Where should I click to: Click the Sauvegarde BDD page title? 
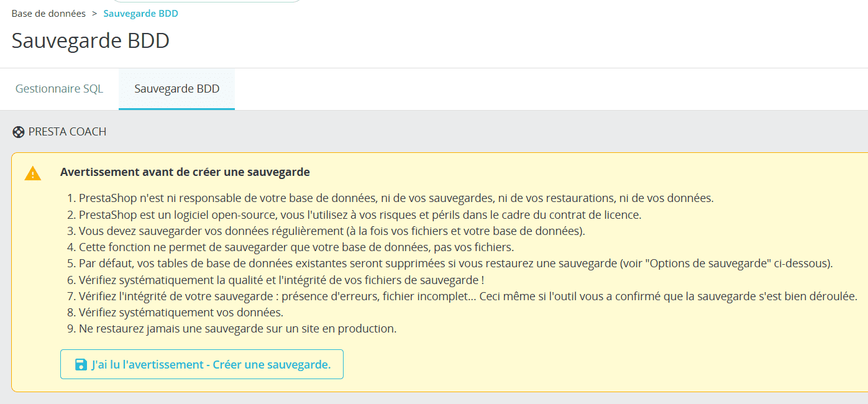tap(91, 40)
